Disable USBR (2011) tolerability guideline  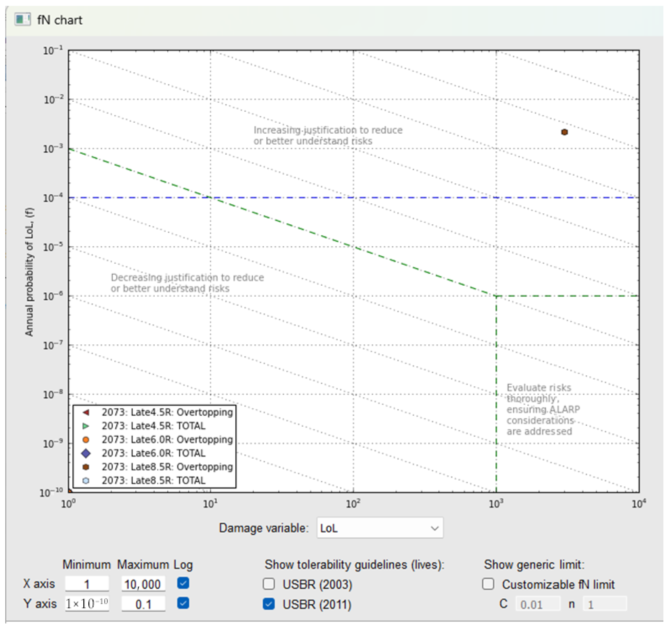pos(269,604)
